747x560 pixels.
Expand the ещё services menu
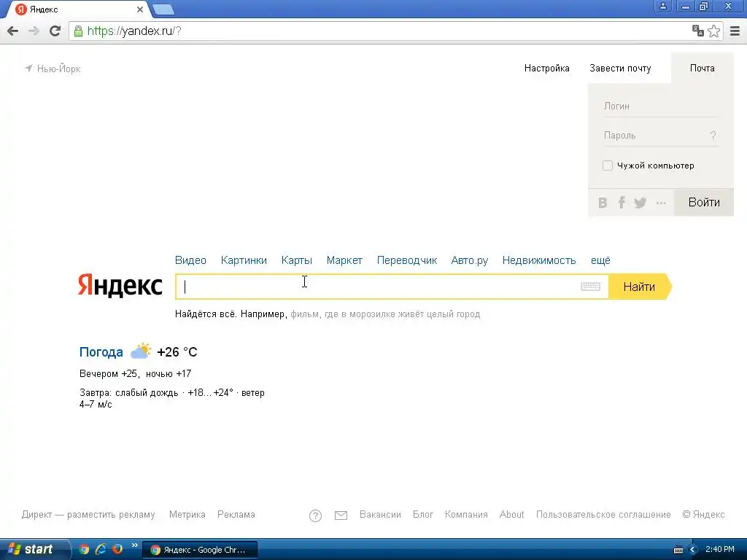600,260
